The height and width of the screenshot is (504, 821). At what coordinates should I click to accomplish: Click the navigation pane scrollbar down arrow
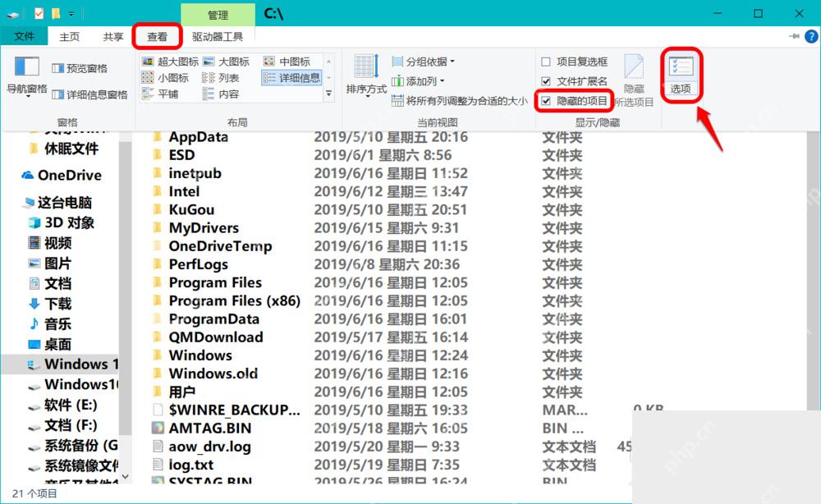point(125,476)
